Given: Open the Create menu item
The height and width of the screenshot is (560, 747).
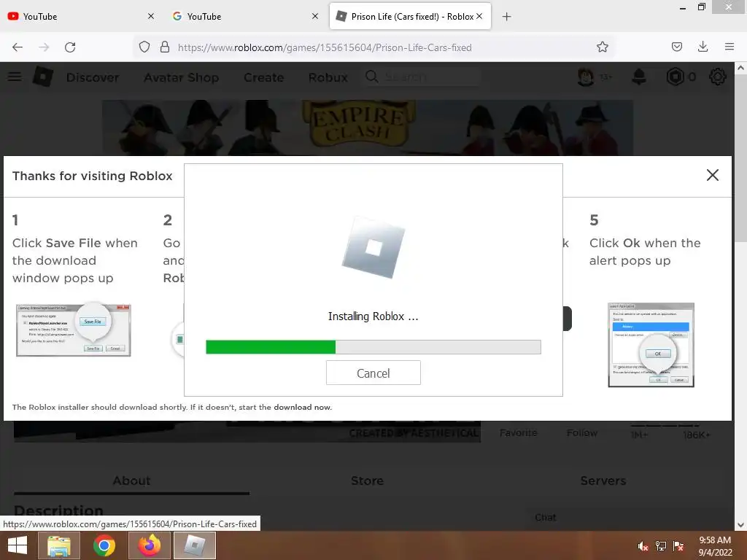Looking at the screenshot, I should pyautogui.click(x=264, y=77).
